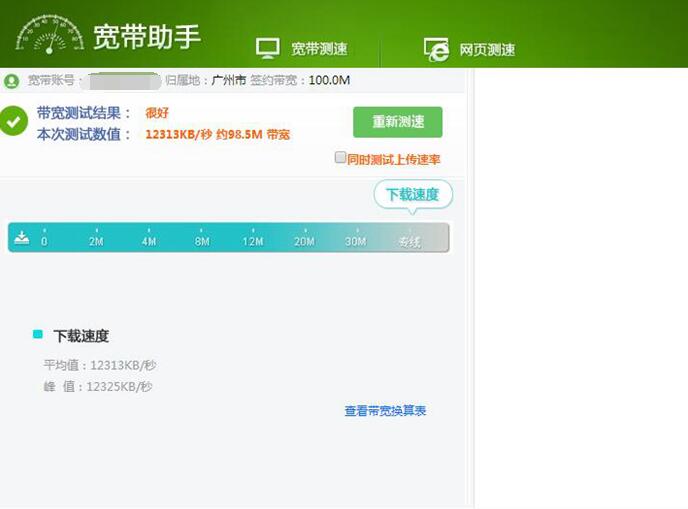Click the 归属地 value 广州市
The width and height of the screenshot is (688, 509).
(229, 80)
